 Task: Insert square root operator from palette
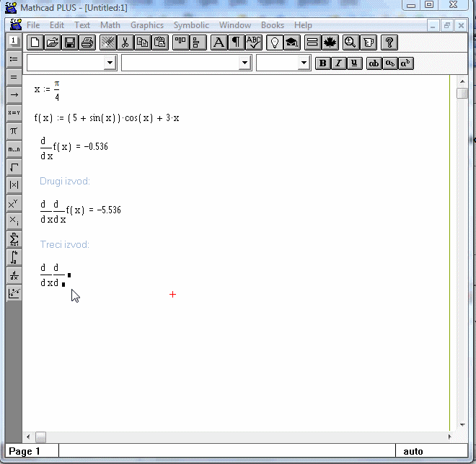coord(14,167)
